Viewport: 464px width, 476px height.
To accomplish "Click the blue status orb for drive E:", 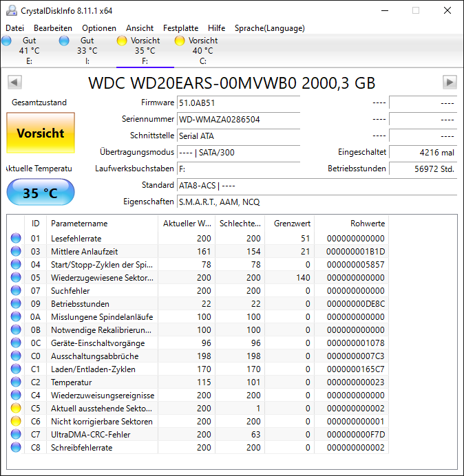I will click(6, 41).
